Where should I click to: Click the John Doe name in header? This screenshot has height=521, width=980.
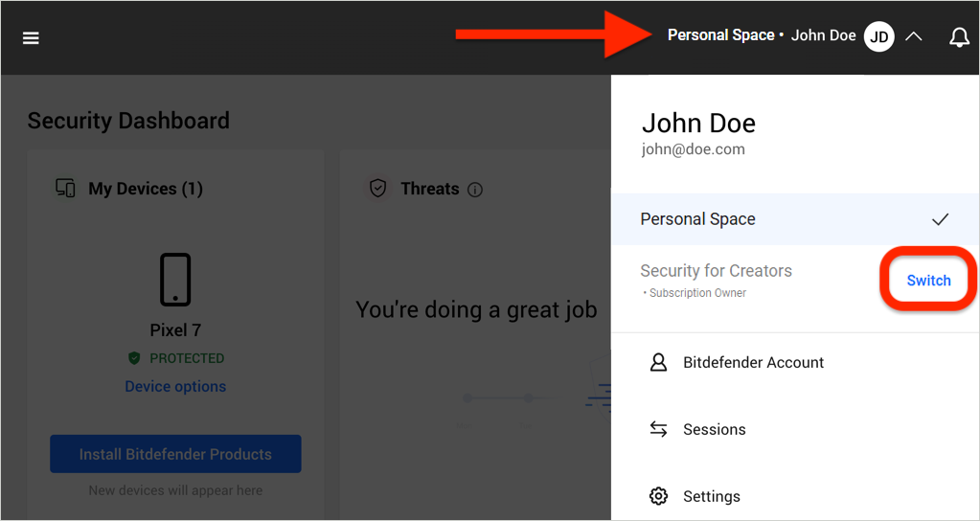[823, 35]
